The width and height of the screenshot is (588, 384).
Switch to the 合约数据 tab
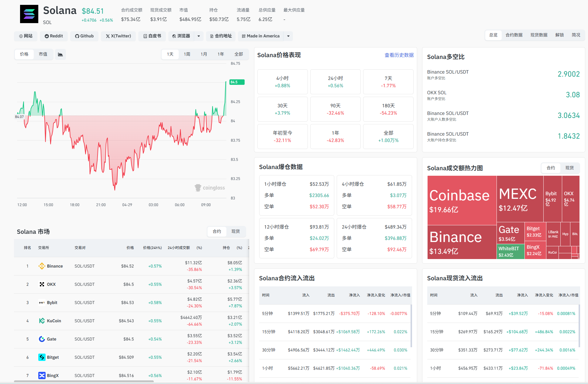(514, 35)
